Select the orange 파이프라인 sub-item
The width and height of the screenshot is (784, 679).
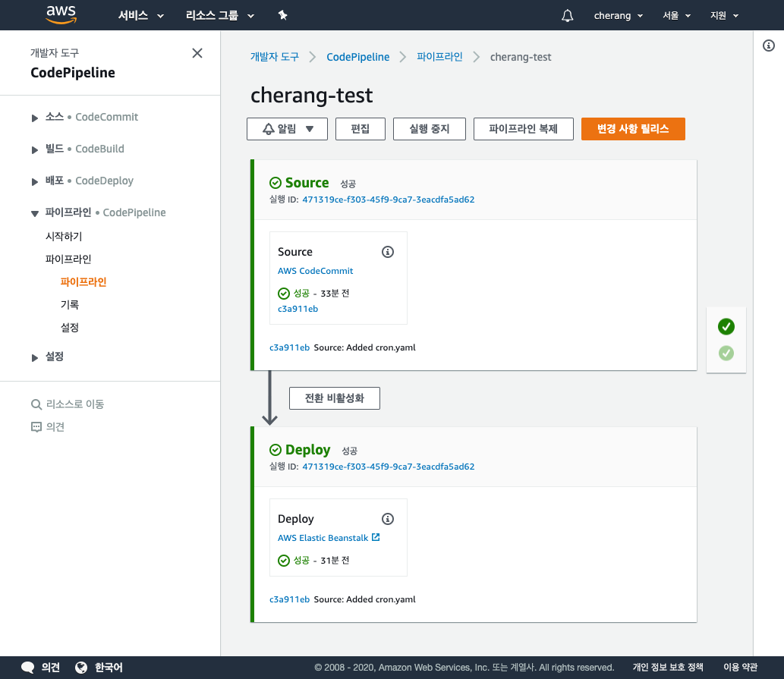coord(83,281)
